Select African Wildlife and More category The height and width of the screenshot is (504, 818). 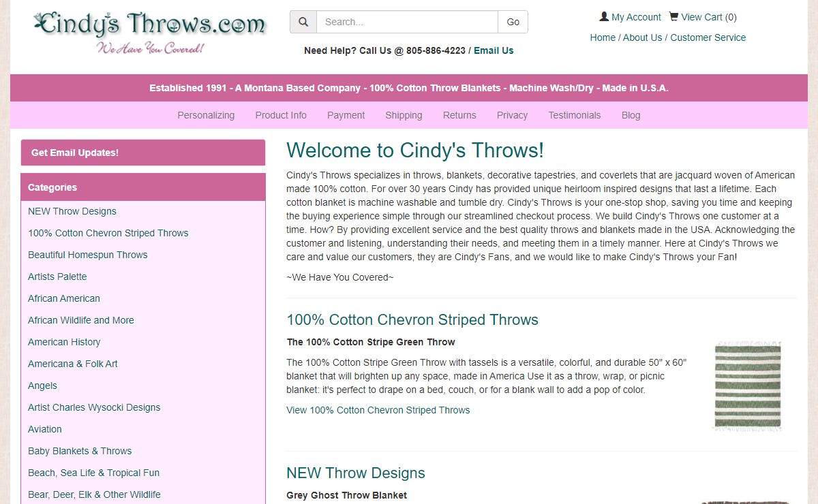coord(81,320)
